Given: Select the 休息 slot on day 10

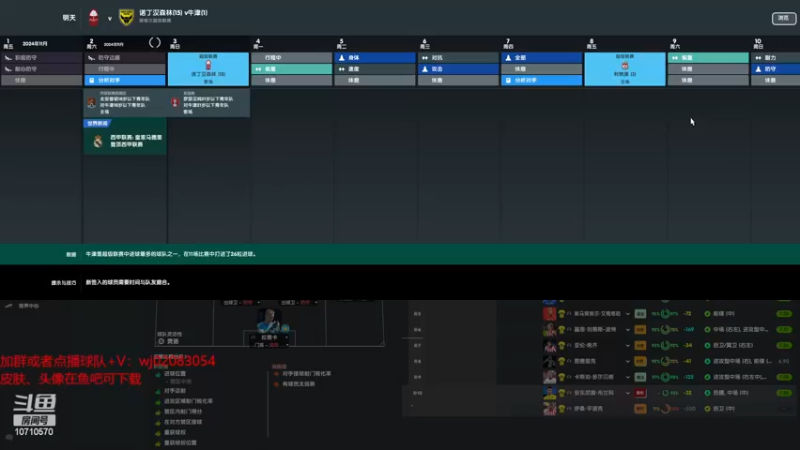Looking at the screenshot, I should (776, 80).
